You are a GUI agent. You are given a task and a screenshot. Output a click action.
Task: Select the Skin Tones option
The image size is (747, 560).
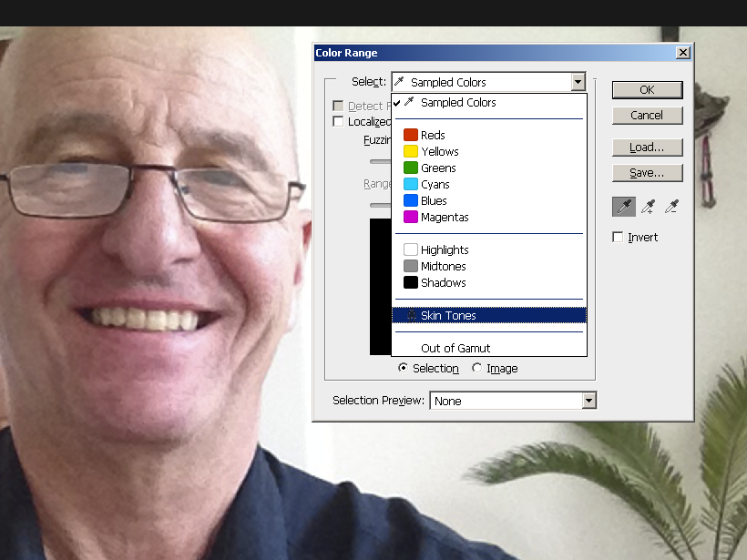point(447,316)
